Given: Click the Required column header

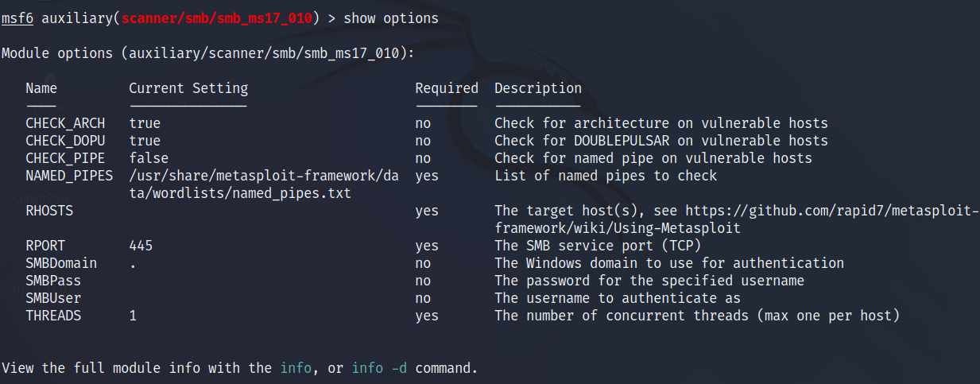Looking at the screenshot, I should click(446, 88).
